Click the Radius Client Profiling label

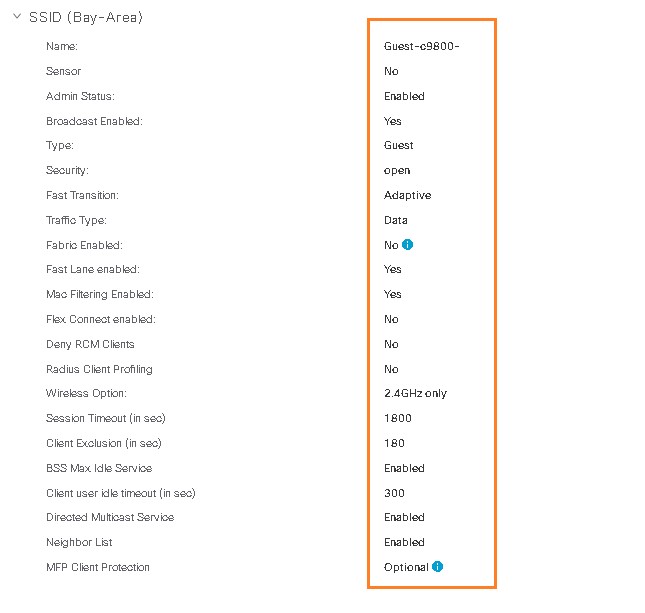99,369
